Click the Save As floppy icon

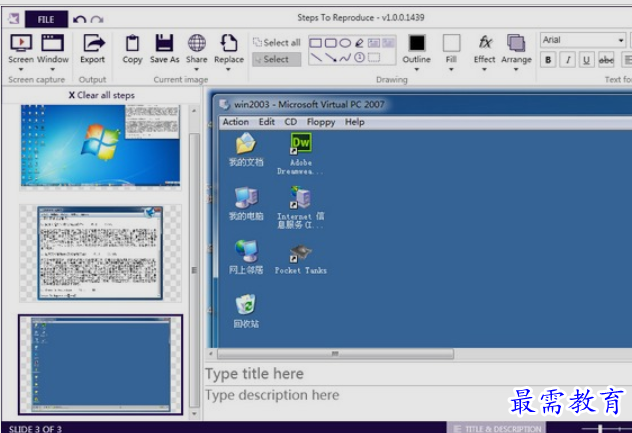pyautogui.click(x=164, y=43)
